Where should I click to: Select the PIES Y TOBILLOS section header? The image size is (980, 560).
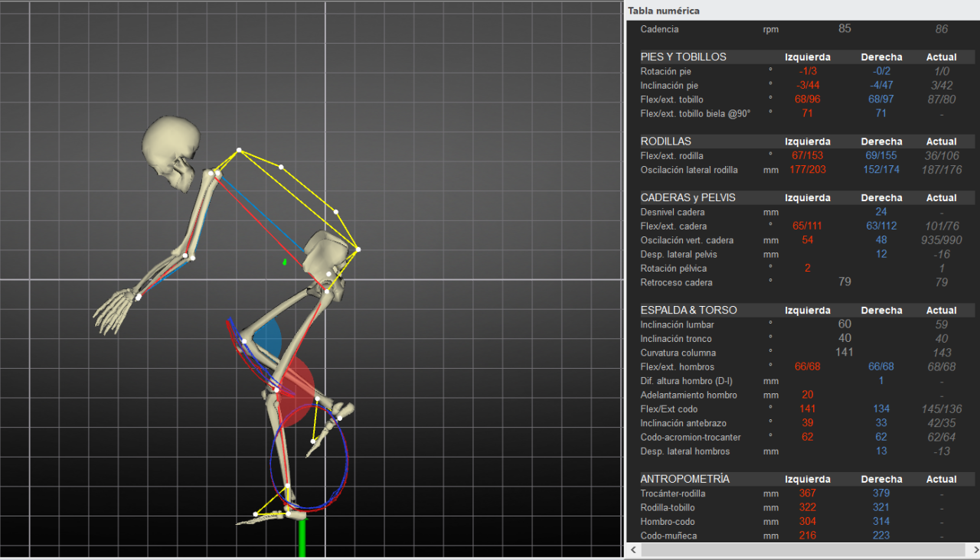point(683,57)
